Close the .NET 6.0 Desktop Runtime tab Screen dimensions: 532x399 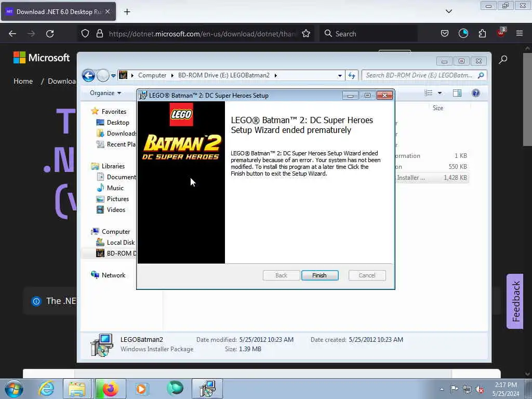click(x=108, y=11)
